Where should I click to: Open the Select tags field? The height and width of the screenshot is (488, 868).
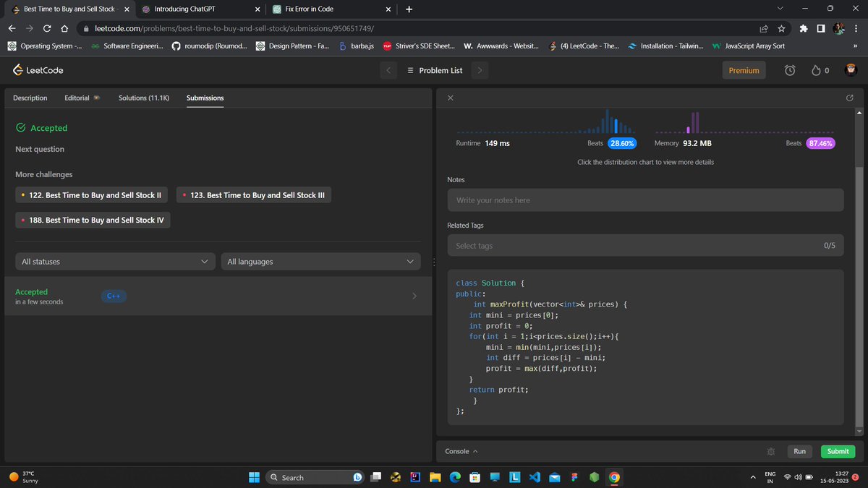[x=645, y=246]
